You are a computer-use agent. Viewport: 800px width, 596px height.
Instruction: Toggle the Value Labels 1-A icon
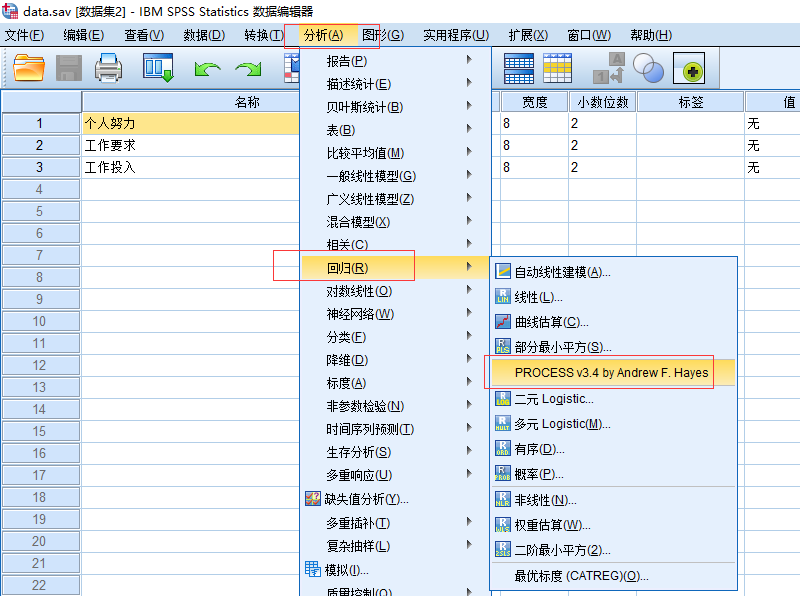609,68
